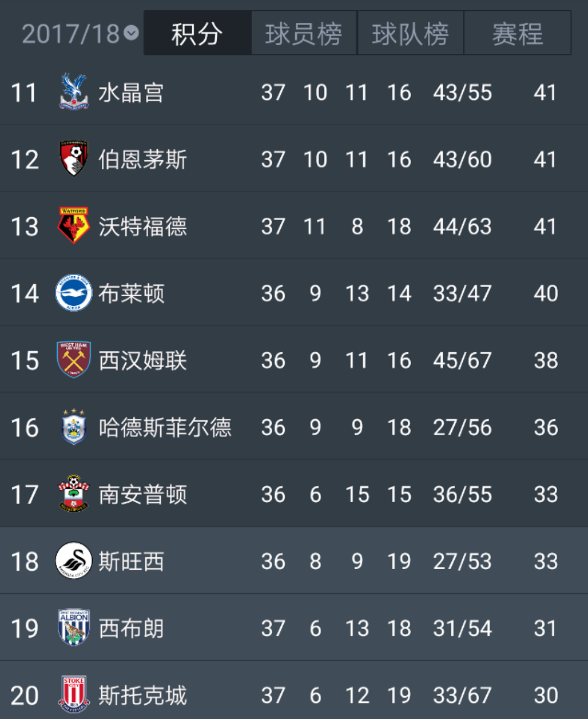Click the West Ham crest
This screenshot has width=588, height=719.
(73, 359)
